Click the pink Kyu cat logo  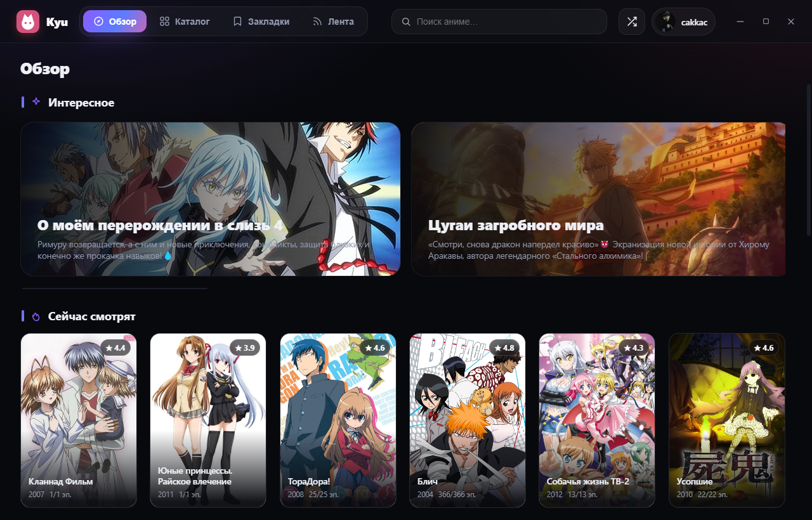coord(28,22)
